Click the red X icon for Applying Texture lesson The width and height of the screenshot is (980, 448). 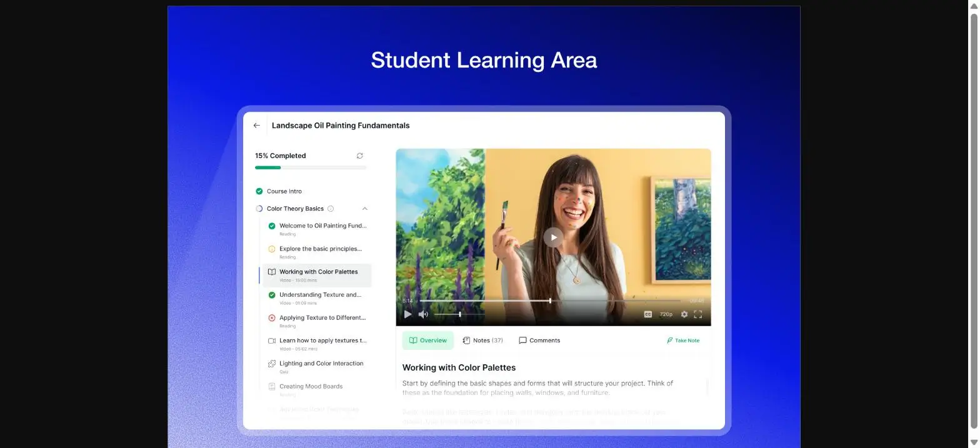tap(272, 318)
